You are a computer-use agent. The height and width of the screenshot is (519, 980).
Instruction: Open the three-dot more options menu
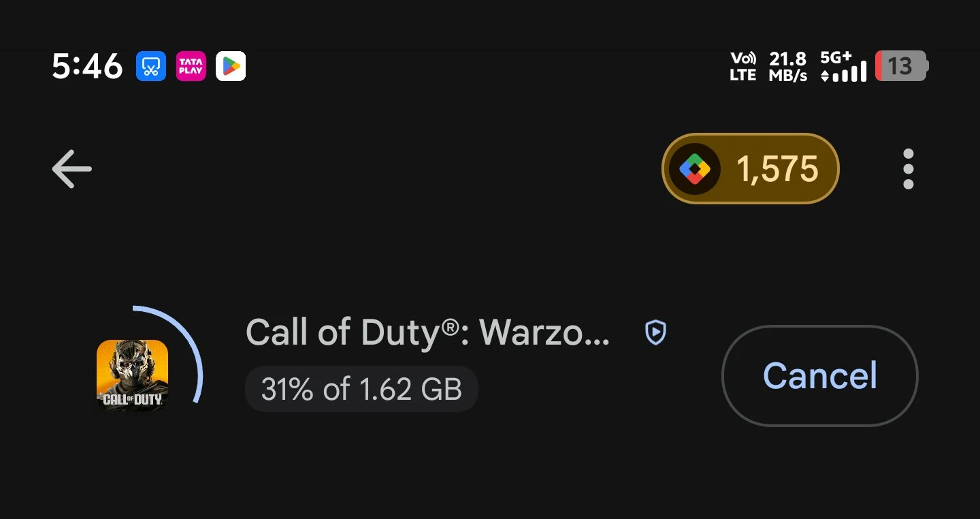(908, 169)
